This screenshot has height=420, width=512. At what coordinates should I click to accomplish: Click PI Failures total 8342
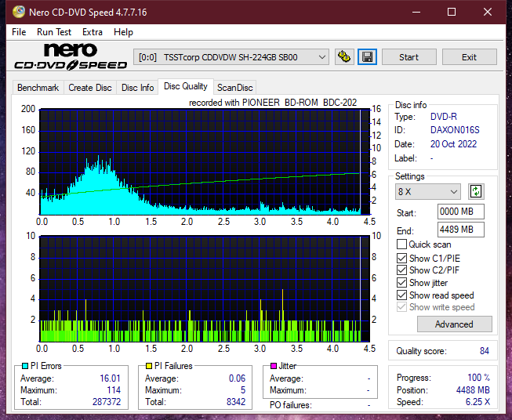tap(236, 402)
